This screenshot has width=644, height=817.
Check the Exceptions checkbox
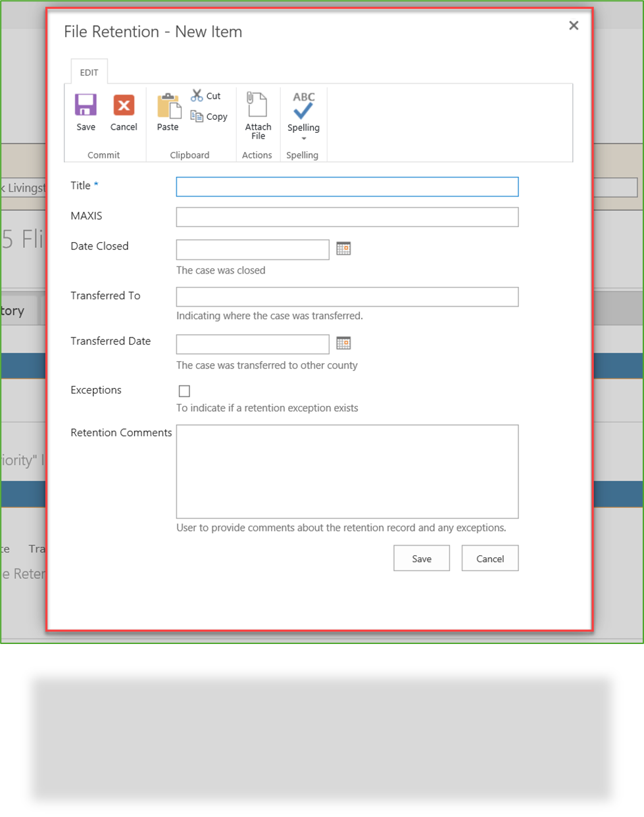pos(184,391)
